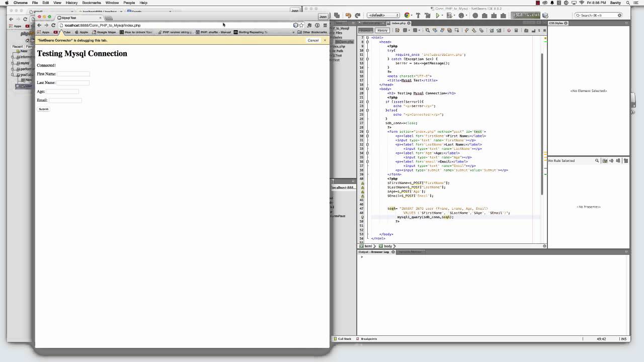Expand the mysql database tree node in phpMyAdmin

13,63
